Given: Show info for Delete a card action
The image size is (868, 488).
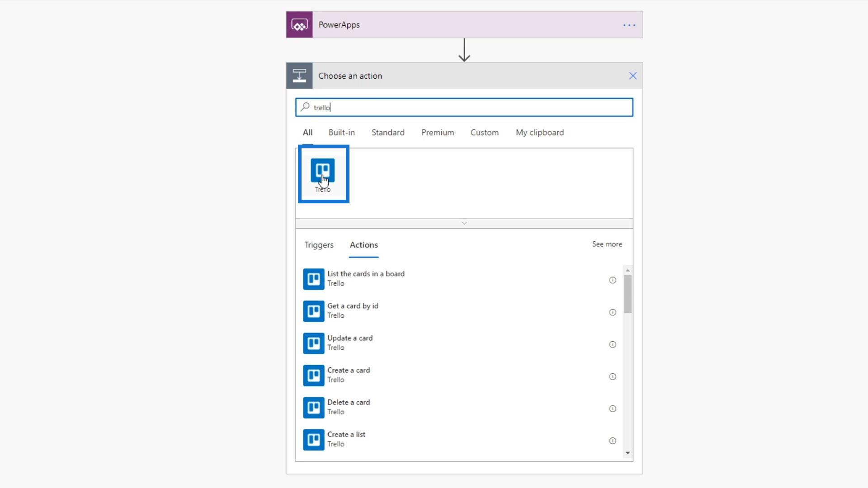Looking at the screenshot, I should pos(612,408).
